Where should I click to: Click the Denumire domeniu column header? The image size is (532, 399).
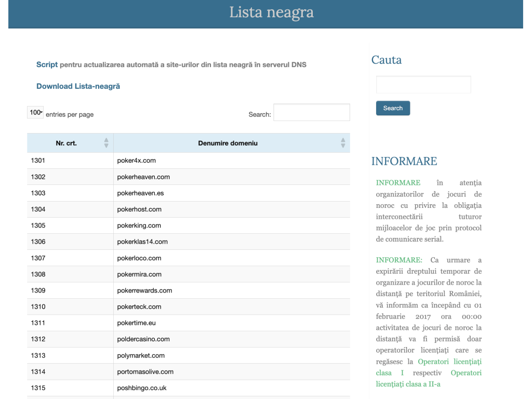point(228,143)
